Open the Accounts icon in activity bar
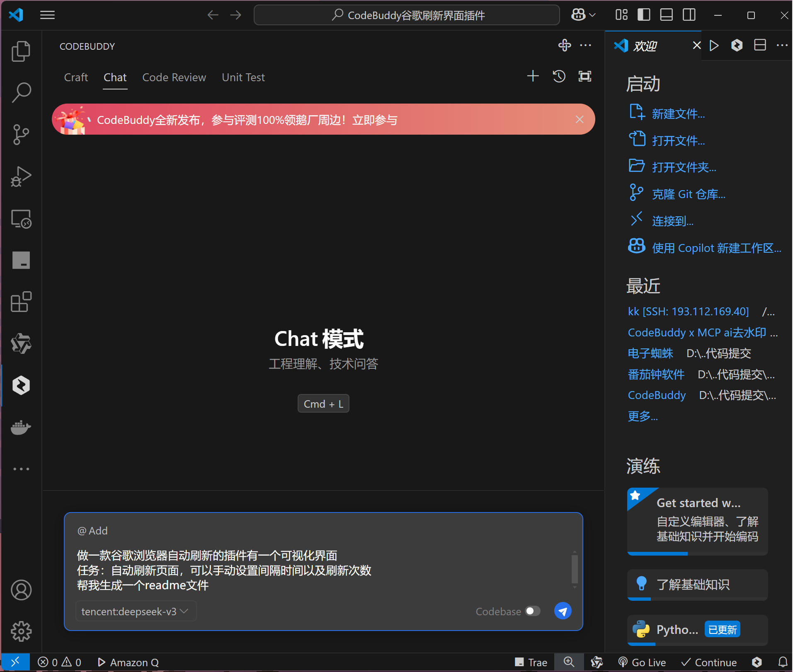The image size is (793, 672). pos(21,590)
